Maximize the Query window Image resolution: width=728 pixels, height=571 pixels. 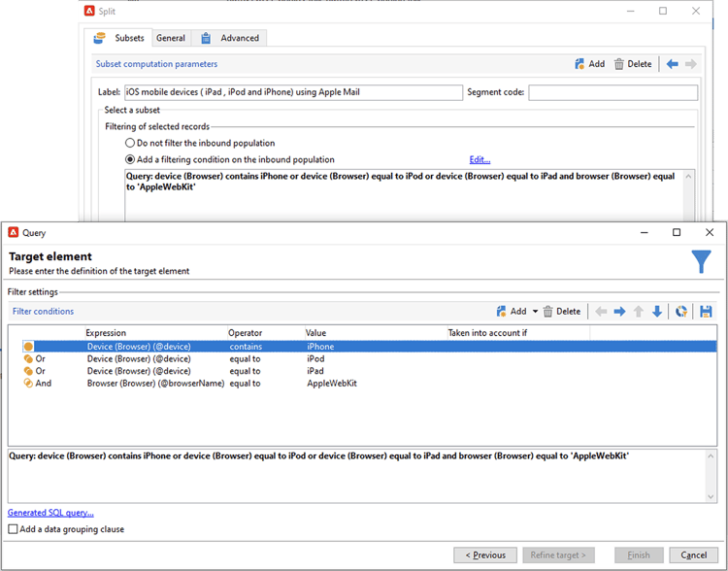[x=677, y=232]
